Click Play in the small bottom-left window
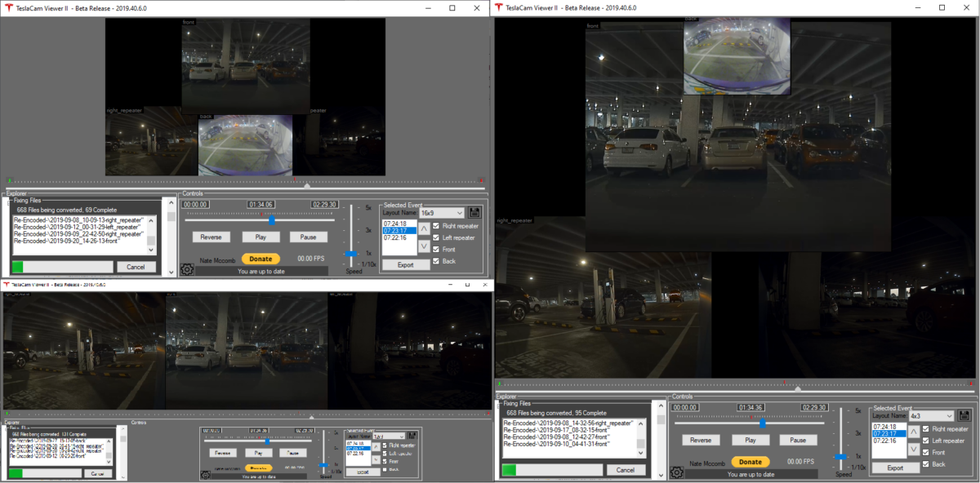This screenshot has width=980, height=483. tap(258, 452)
